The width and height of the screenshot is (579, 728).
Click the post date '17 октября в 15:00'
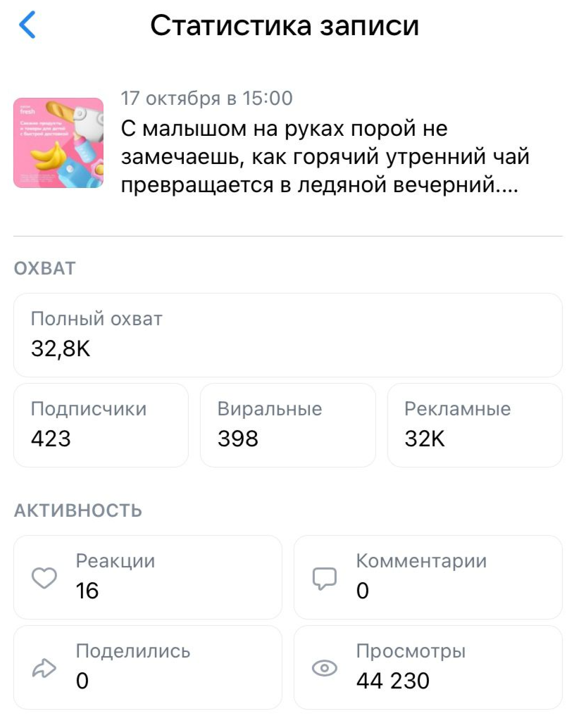tap(206, 99)
